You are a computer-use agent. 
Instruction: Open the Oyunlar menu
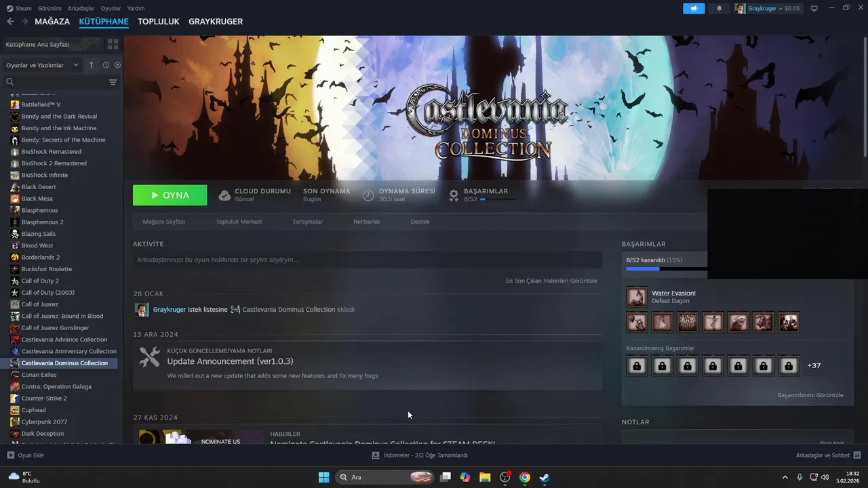click(111, 8)
